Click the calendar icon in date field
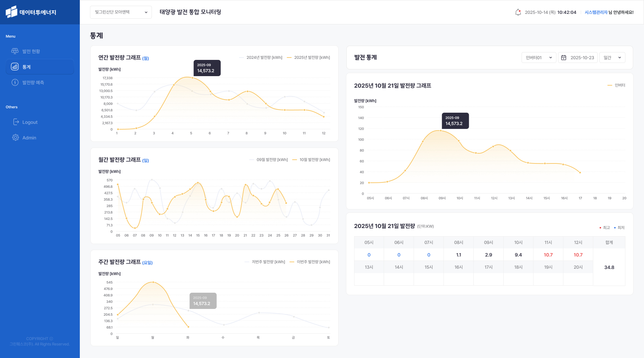 [x=564, y=58]
